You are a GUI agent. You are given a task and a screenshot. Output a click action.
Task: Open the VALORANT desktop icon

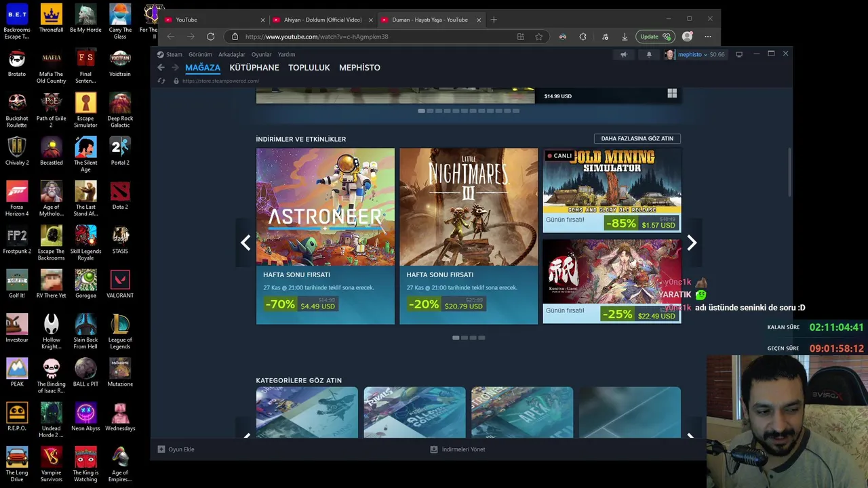120,283
